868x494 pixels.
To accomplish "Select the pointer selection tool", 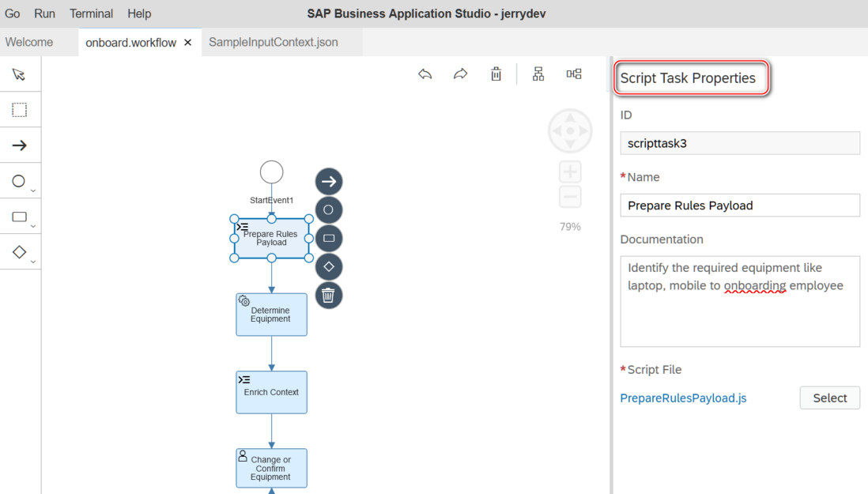I will (19, 74).
